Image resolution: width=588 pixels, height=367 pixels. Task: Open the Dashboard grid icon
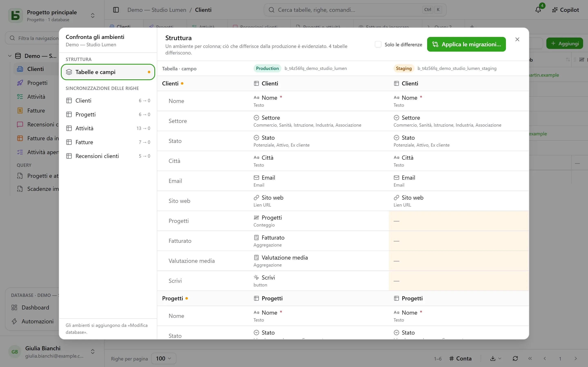coord(14,307)
